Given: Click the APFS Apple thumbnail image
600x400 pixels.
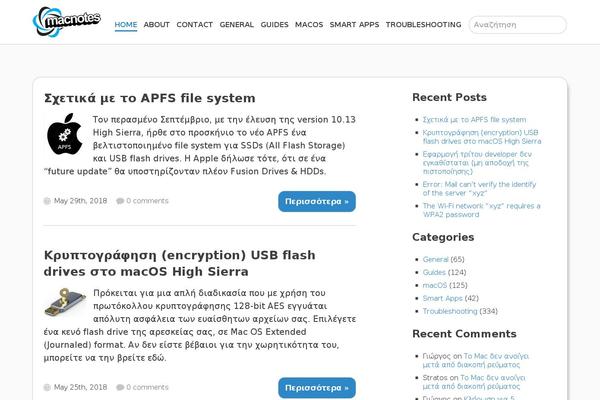Looking at the screenshot, I should coord(65,134).
